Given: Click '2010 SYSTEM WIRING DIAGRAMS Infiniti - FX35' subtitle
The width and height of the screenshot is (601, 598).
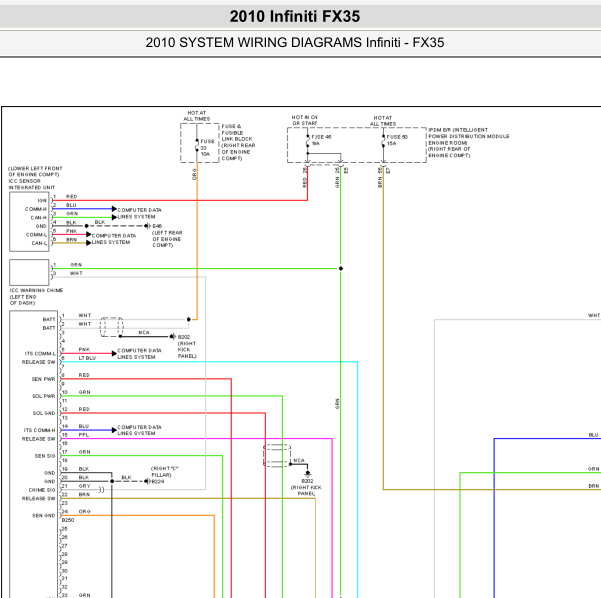Looking at the screenshot, I should click(x=294, y=43).
